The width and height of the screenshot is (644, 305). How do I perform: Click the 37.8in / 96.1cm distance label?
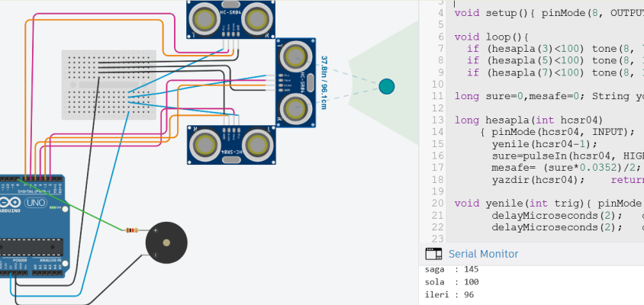[x=324, y=82]
